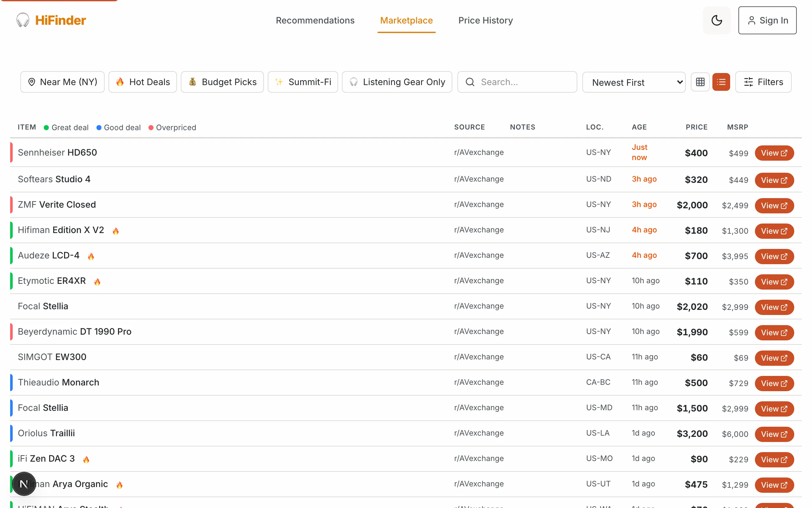812x508 pixels.
Task: View the iFi Zen DAC 3 listing
Action: pos(774,459)
